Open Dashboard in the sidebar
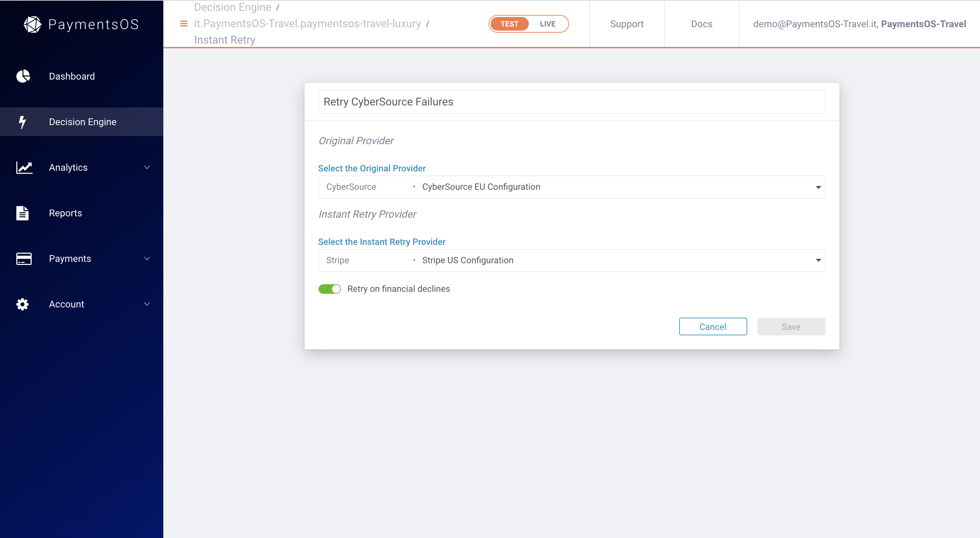 click(x=81, y=76)
